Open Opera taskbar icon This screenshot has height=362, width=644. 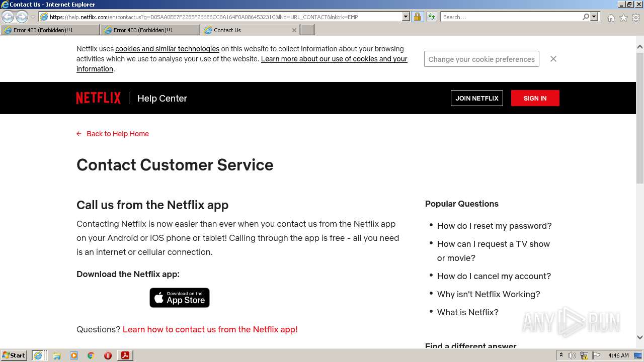(108, 355)
